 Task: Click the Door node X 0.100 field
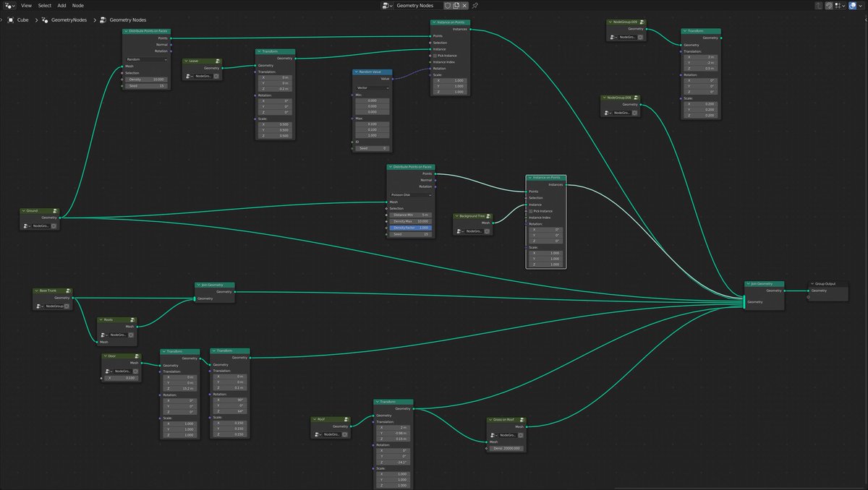122,378
